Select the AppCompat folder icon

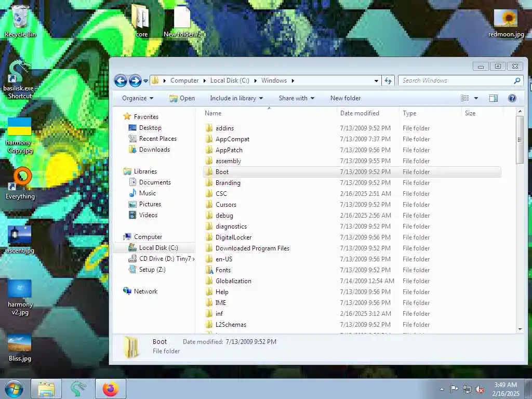click(209, 139)
